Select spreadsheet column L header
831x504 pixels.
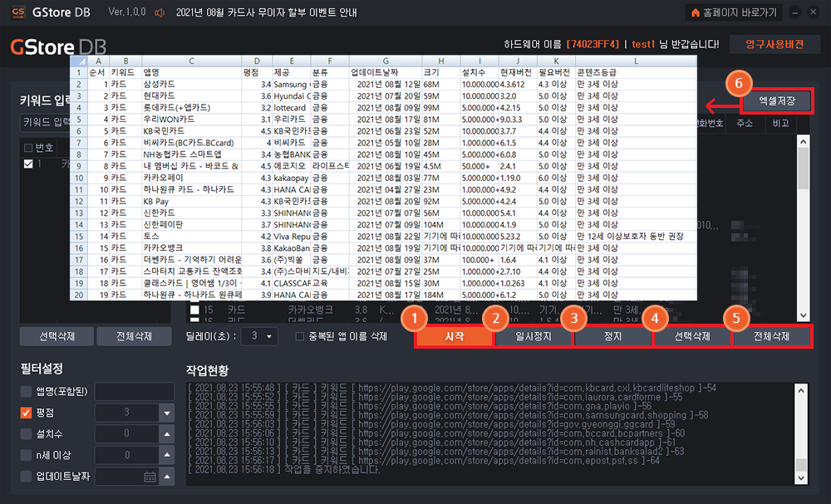click(x=636, y=61)
